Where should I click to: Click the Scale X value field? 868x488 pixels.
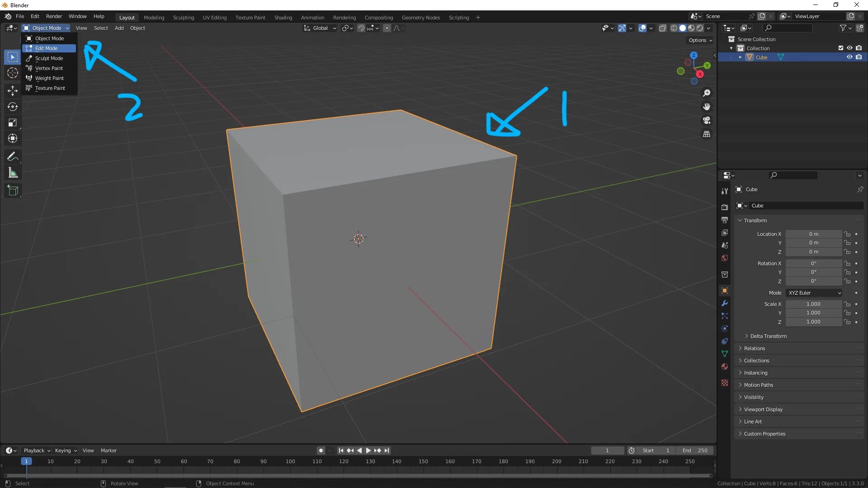coord(813,304)
